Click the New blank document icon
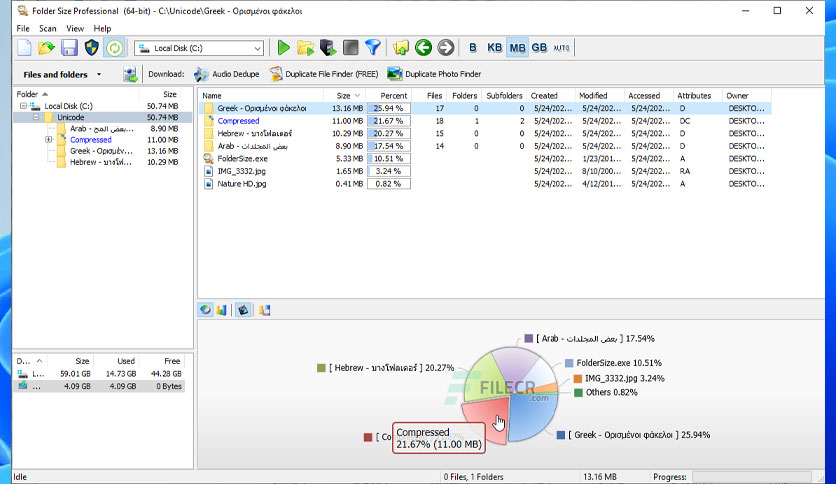This screenshot has width=836, height=484. tap(25, 48)
